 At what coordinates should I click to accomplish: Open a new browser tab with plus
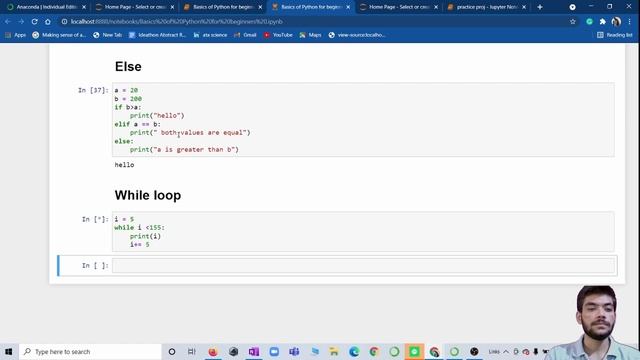click(x=540, y=7)
